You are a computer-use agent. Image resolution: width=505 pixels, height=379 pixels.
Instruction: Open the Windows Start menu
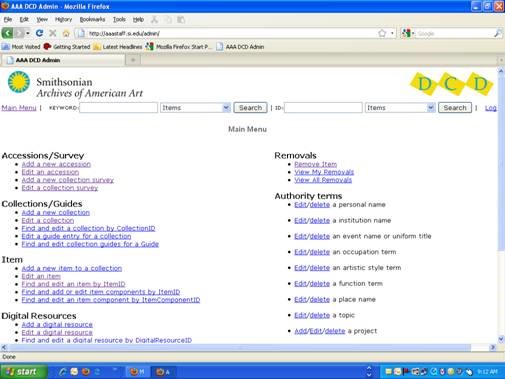(23, 371)
